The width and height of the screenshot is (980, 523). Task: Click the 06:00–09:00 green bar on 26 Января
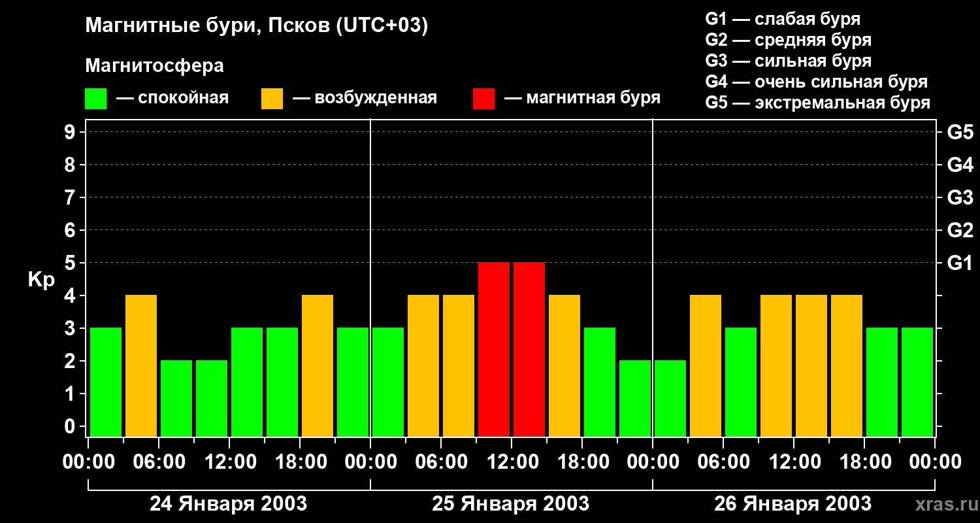(x=741, y=382)
